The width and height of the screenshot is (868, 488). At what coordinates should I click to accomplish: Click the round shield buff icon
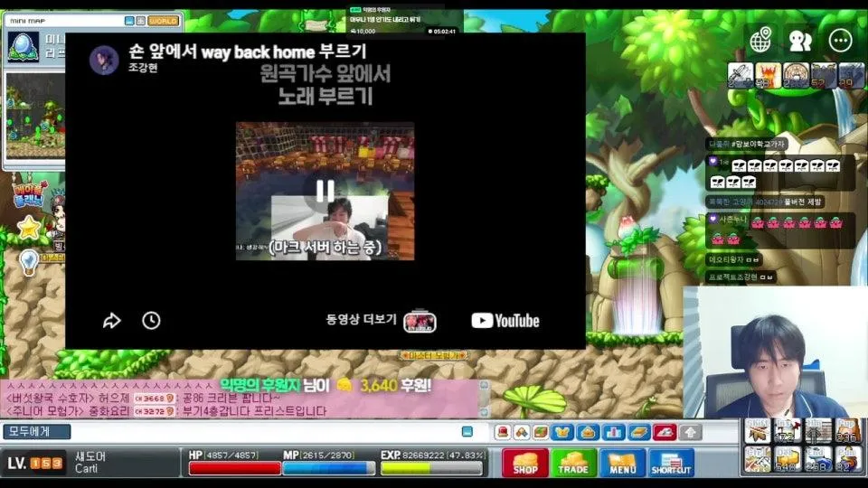tap(796, 75)
